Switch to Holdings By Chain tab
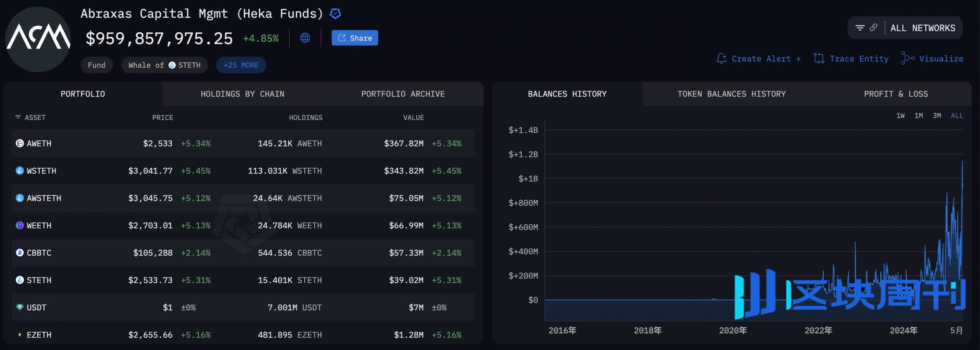The width and height of the screenshot is (980, 350). 242,94
